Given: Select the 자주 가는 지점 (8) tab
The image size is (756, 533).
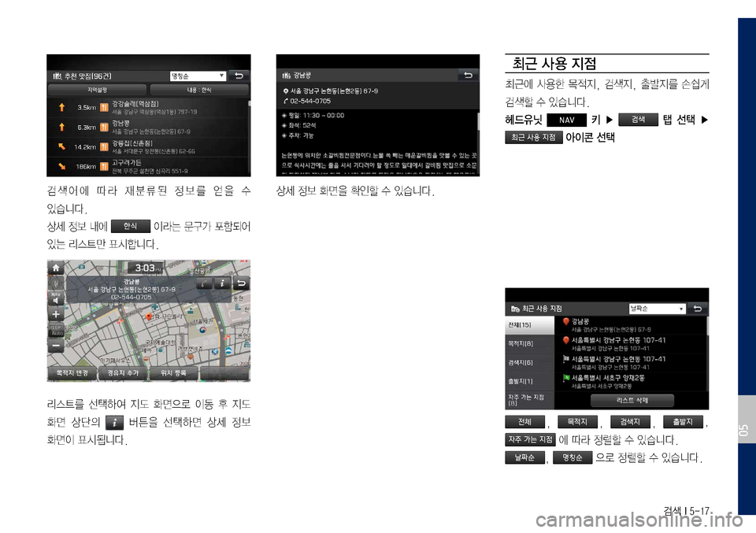Looking at the screenshot, I should coord(529,400).
